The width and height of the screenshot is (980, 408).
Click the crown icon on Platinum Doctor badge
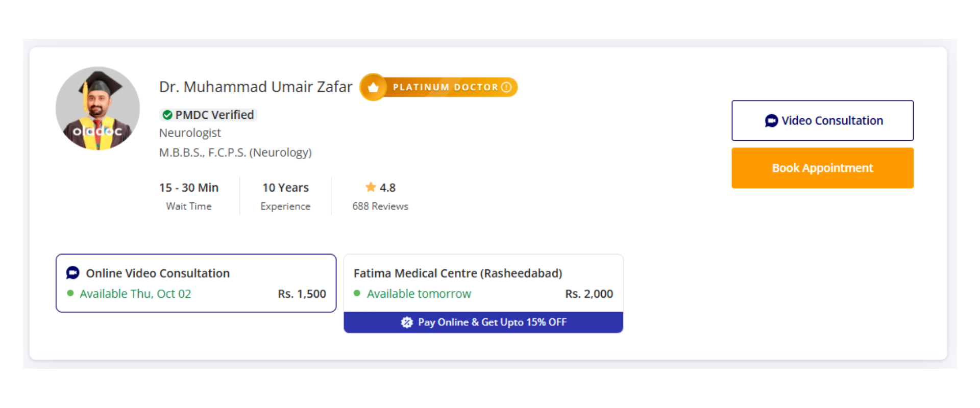tap(373, 87)
